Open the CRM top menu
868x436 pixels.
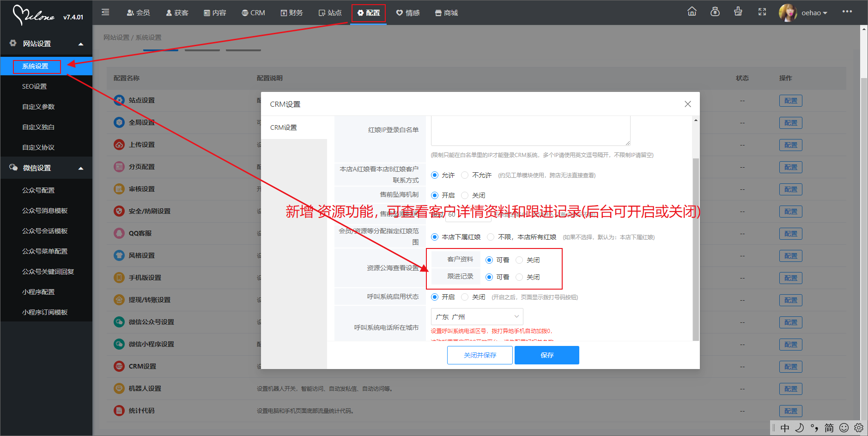(254, 12)
